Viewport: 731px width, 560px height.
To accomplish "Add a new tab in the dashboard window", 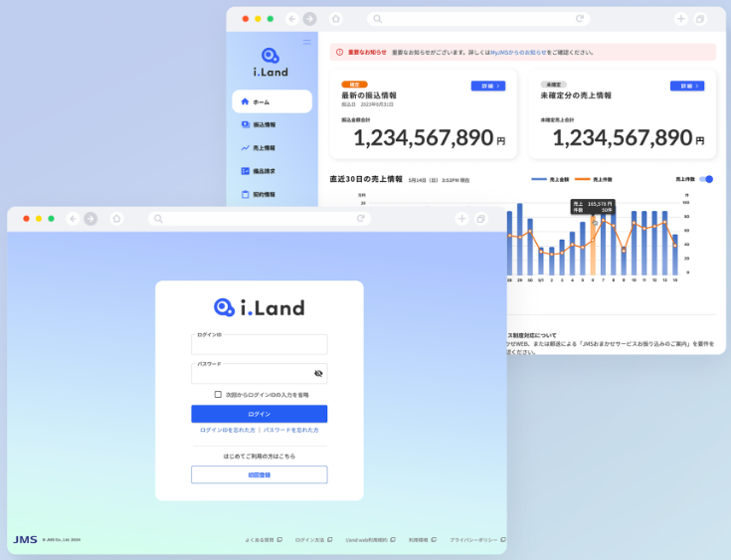I will [x=680, y=19].
